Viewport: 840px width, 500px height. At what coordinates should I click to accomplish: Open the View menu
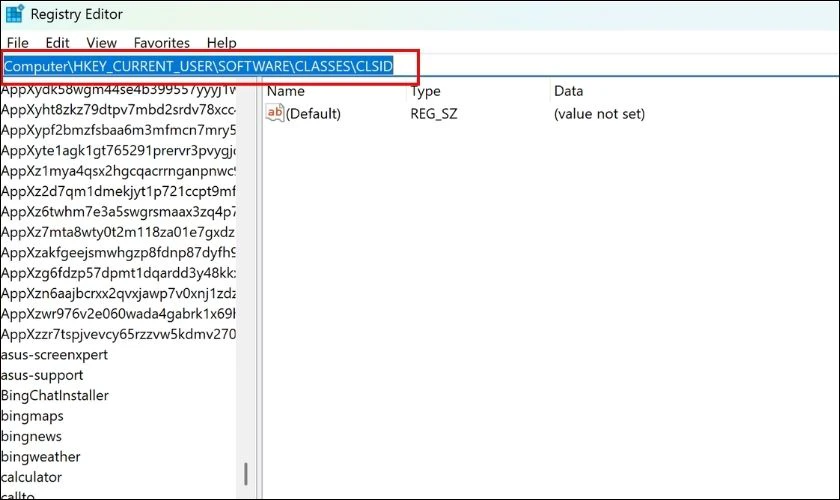coord(101,42)
